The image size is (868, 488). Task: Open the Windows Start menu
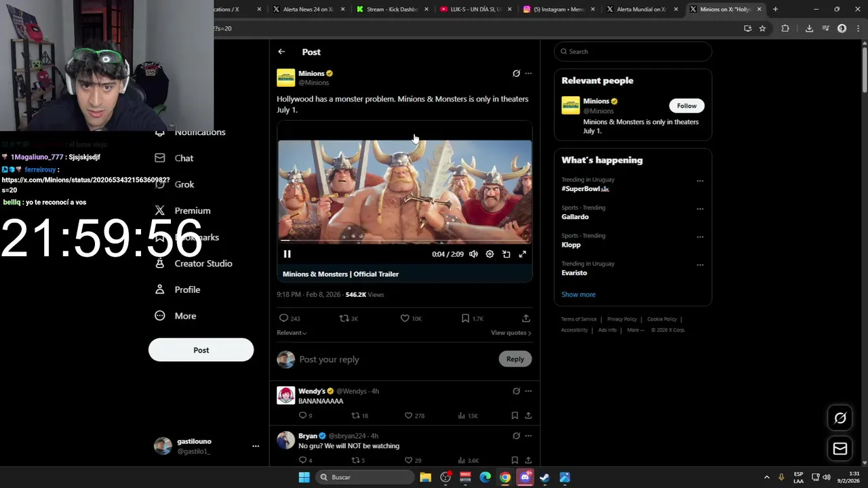304,477
